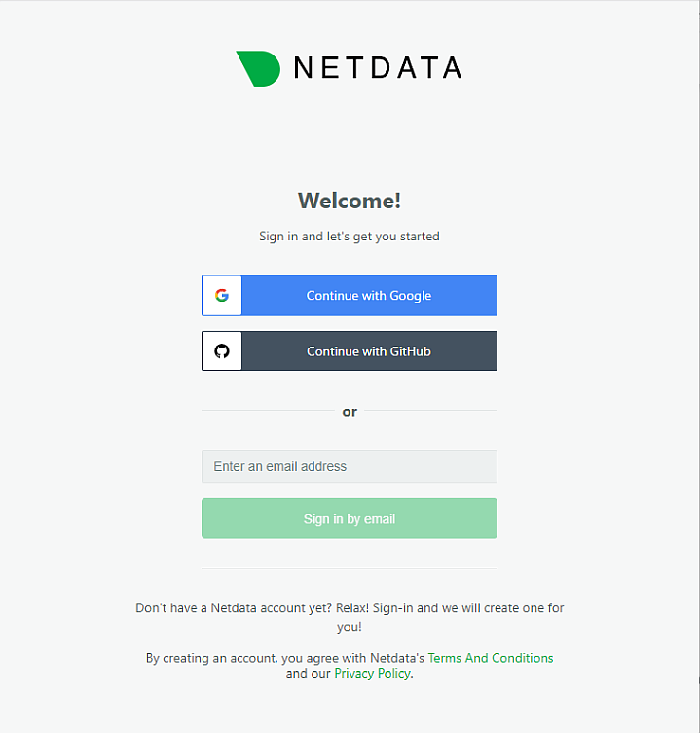
Task: Click the Google "G" icon
Action: (222, 296)
